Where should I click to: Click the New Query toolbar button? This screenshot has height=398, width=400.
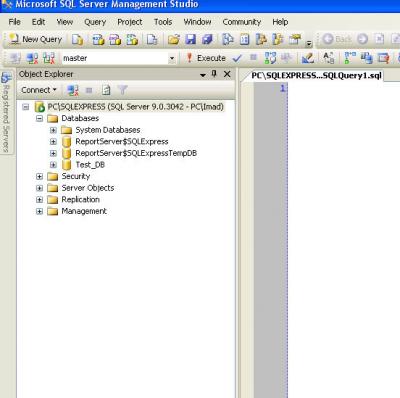pos(36,39)
